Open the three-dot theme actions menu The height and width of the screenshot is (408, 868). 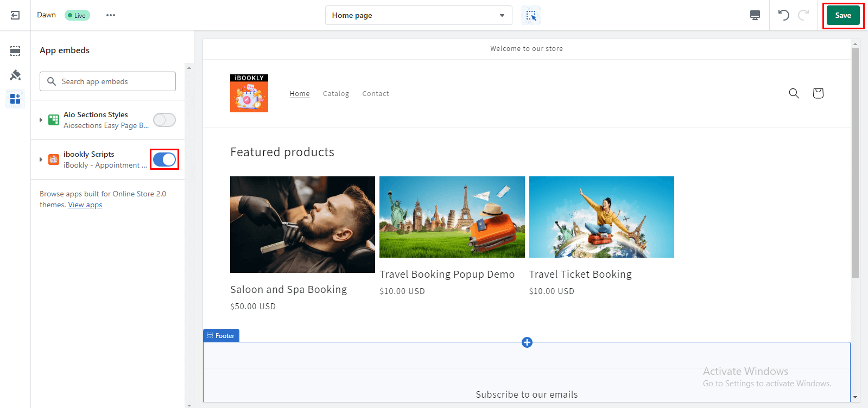coord(111,15)
